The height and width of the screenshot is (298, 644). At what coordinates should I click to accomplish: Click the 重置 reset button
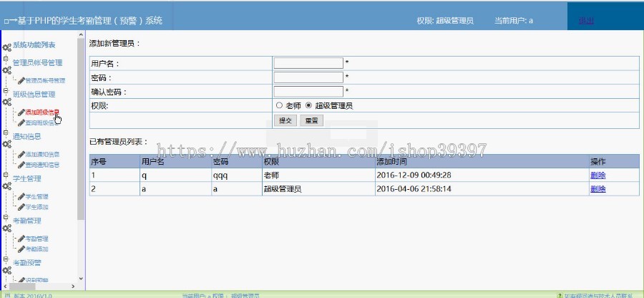point(312,120)
